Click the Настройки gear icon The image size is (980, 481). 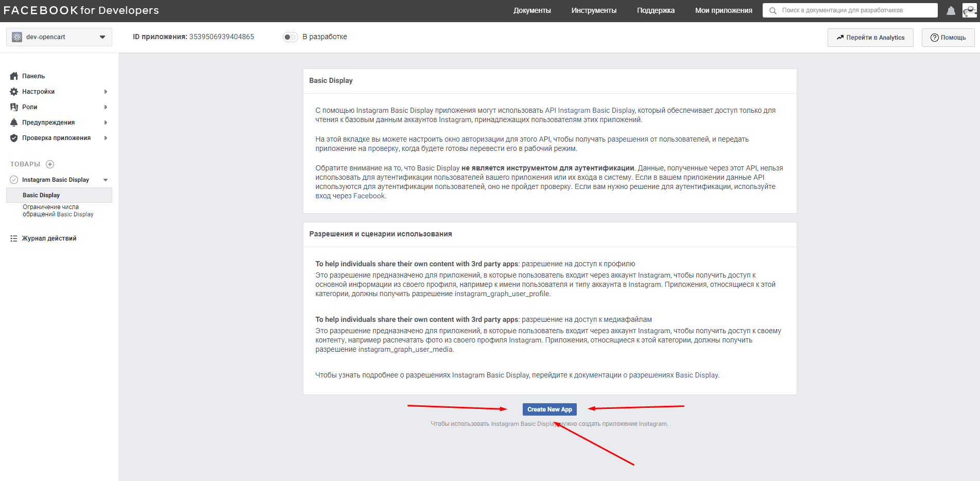(14, 92)
